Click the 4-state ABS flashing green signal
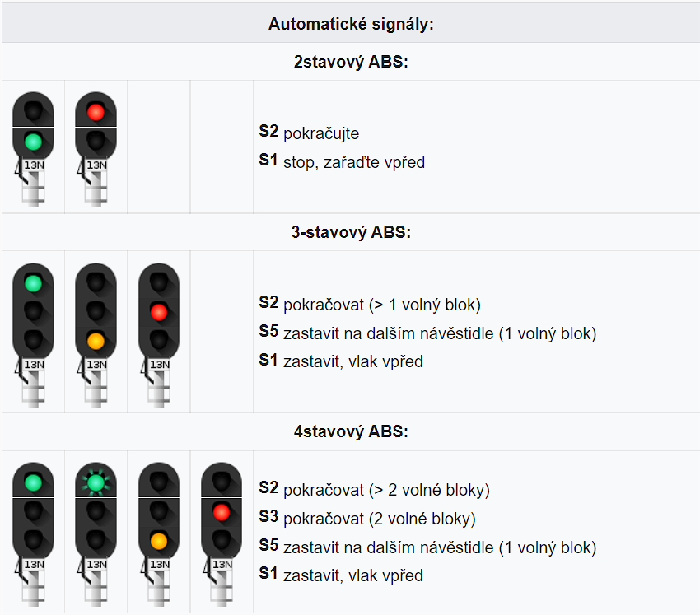This screenshot has width=700, height=615. coord(96,534)
